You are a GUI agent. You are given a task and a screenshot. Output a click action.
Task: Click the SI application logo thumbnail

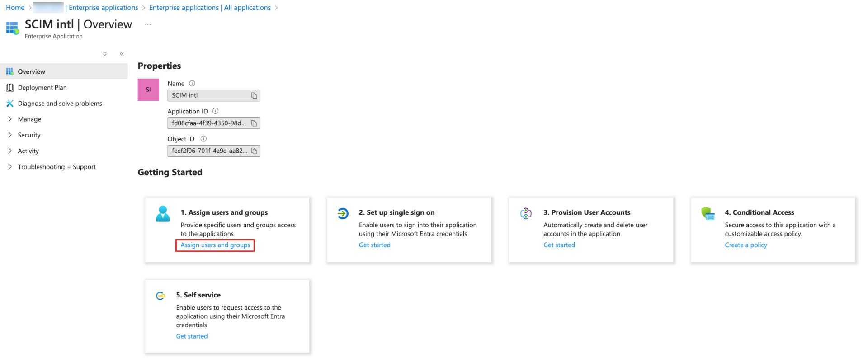click(148, 90)
